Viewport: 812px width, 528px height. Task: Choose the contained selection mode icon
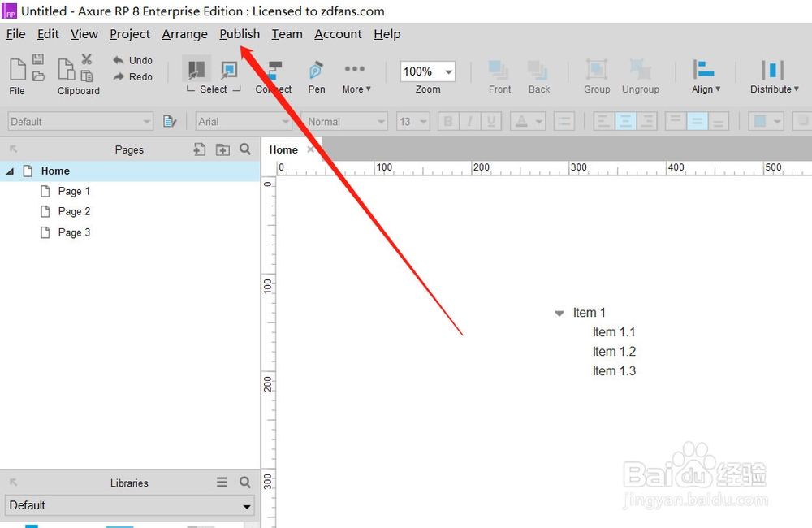[x=229, y=69]
